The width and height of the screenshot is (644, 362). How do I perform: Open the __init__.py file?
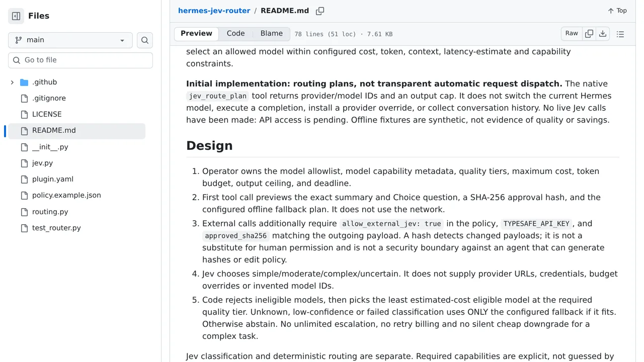(50, 147)
